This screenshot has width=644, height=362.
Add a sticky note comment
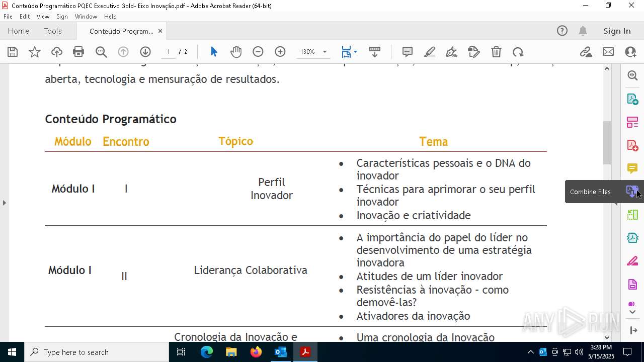click(408, 52)
